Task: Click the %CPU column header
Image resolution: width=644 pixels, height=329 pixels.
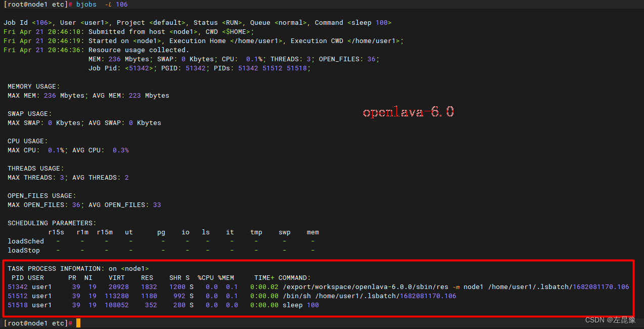Action: coord(205,277)
